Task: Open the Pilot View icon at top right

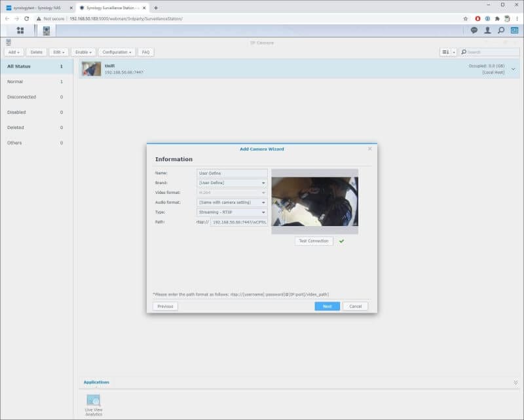Action: coord(515,29)
